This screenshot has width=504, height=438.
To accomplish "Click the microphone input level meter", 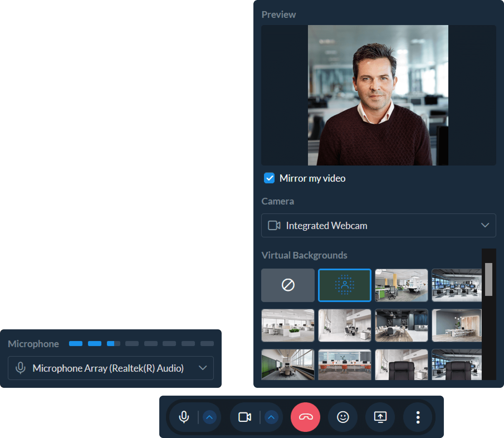I will tap(141, 344).
